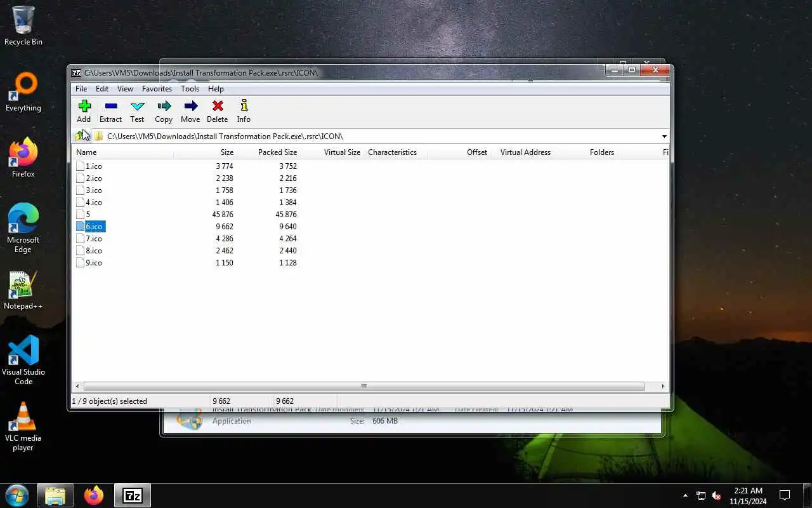
Task: Open the Help menu
Action: pos(216,89)
